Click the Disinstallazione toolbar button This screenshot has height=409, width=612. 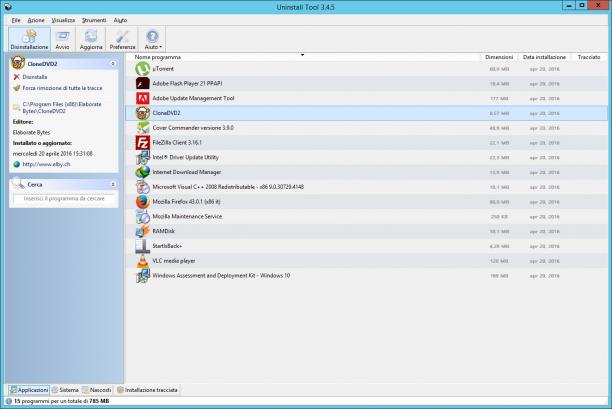click(29, 39)
